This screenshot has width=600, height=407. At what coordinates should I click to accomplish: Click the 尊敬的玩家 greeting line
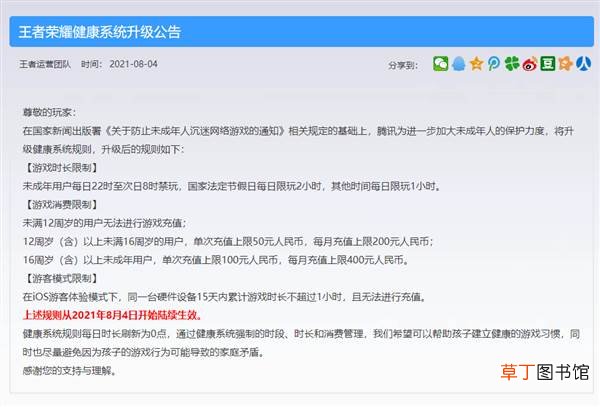click(49, 112)
